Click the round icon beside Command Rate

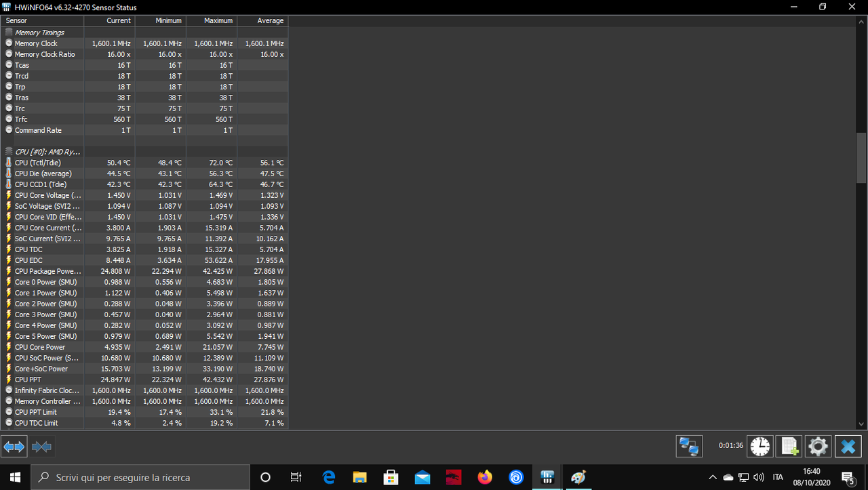[9, 130]
